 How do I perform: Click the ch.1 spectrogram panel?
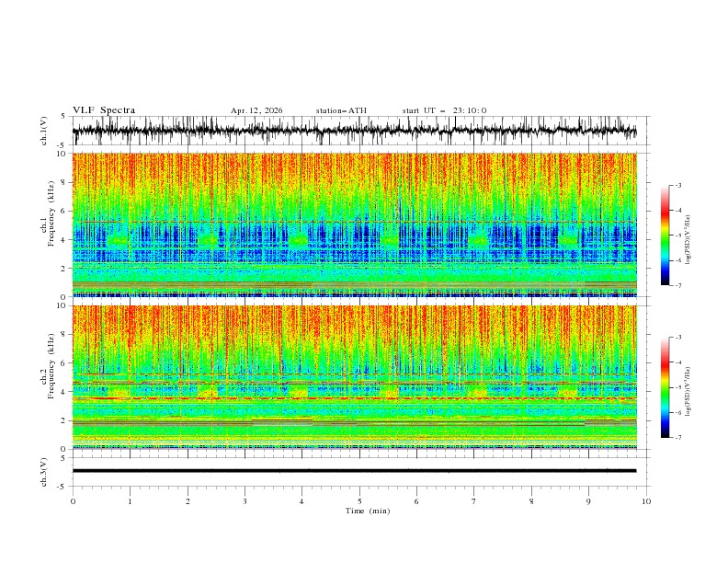click(x=354, y=224)
